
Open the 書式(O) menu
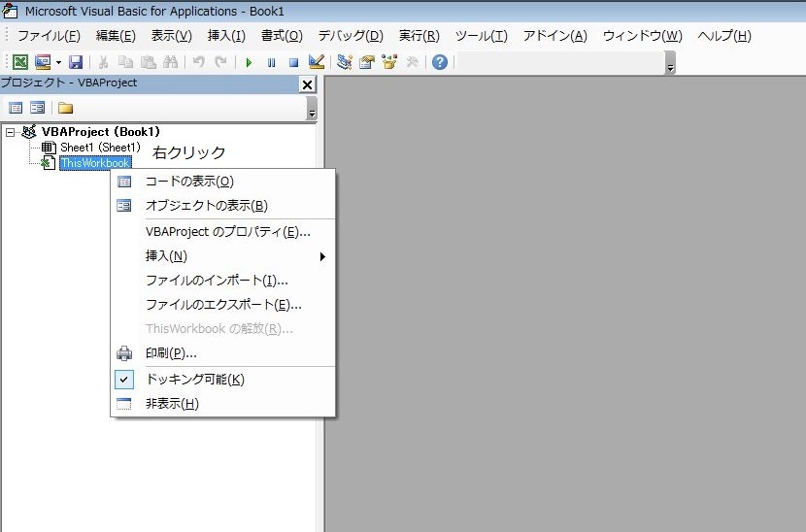point(282,36)
